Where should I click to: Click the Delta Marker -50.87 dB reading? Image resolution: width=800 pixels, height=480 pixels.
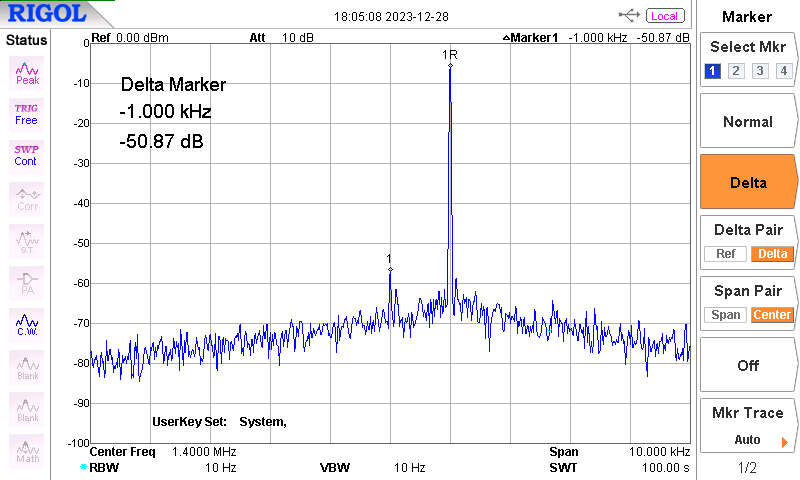pos(161,141)
